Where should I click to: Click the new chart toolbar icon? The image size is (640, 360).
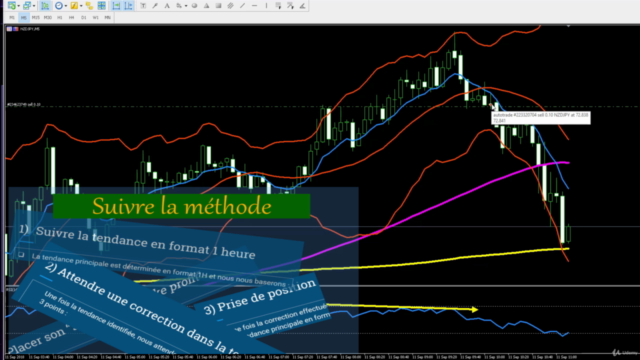pyautogui.click(x=11, y=6)
